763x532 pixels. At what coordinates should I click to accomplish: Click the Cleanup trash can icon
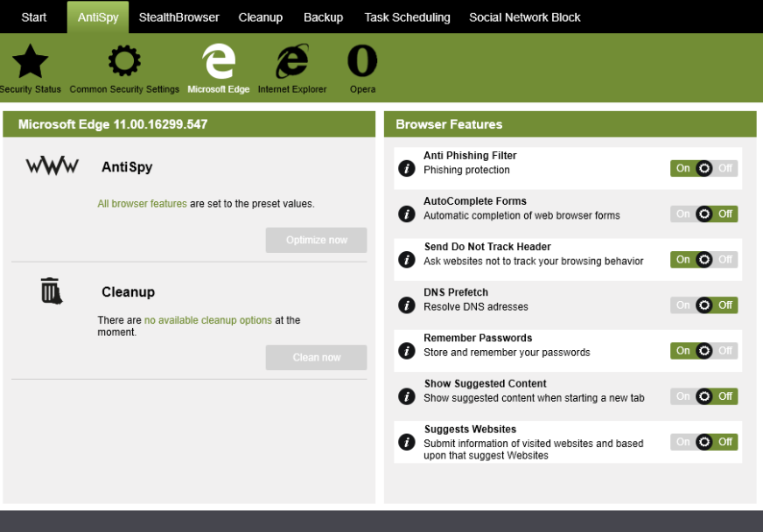[52, 291]
